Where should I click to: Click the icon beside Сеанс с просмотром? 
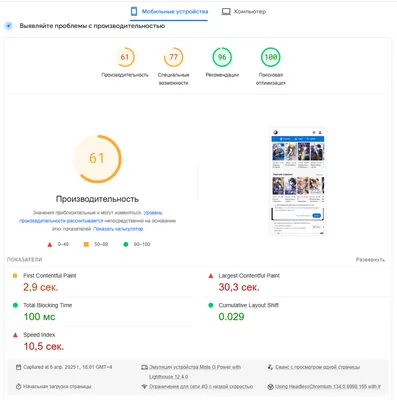click(270, 367)
